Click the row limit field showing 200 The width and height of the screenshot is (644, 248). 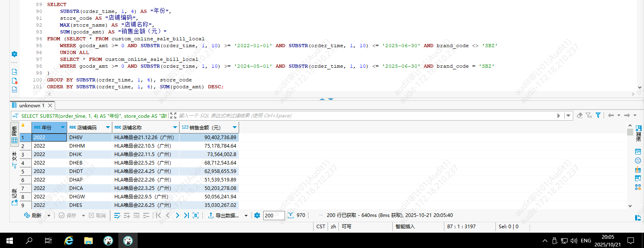click(x=274, y=215)
